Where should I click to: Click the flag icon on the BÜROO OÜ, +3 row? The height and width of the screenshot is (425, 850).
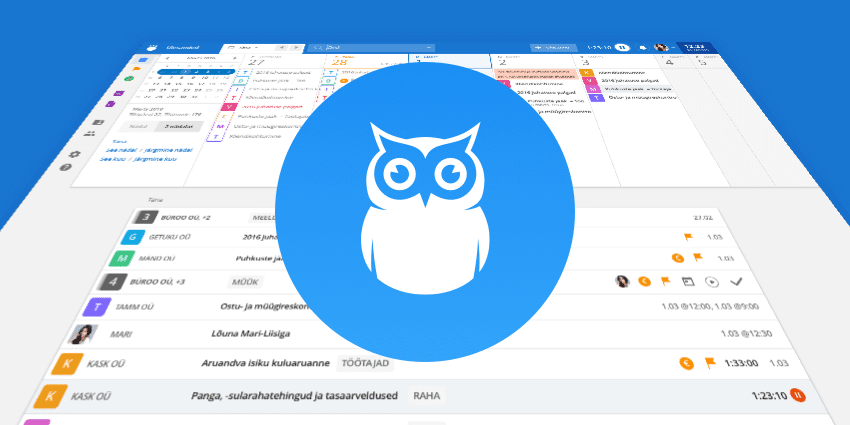click(665, 281)
